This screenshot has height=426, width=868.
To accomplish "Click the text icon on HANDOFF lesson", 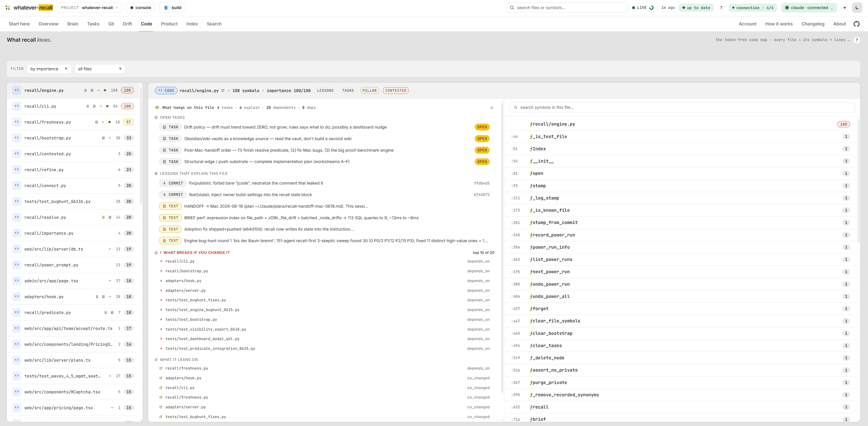I will [164, 206].
